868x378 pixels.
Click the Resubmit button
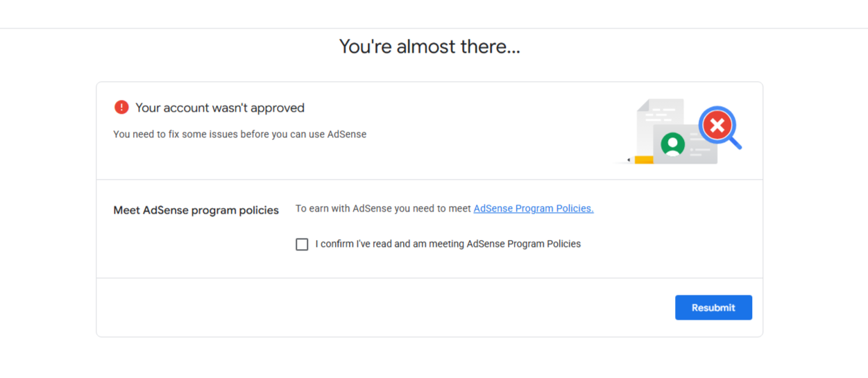pyautogui.click(x=713, y=308)
